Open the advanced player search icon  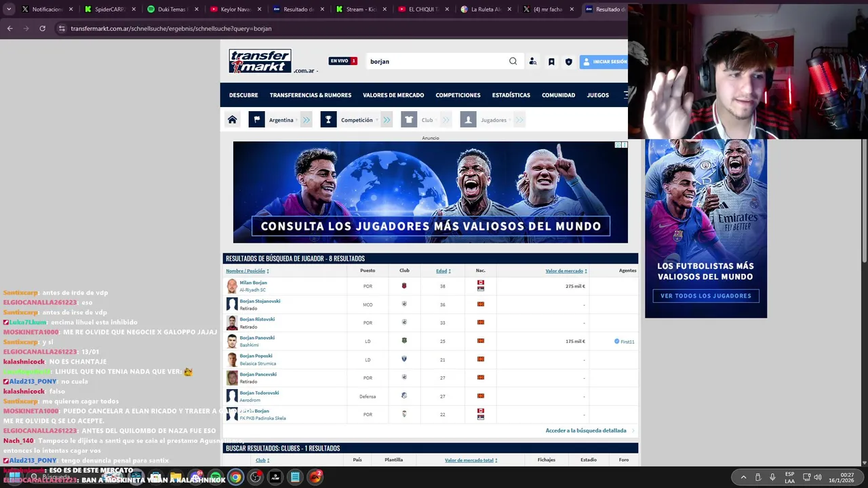(x=533, y=62)
